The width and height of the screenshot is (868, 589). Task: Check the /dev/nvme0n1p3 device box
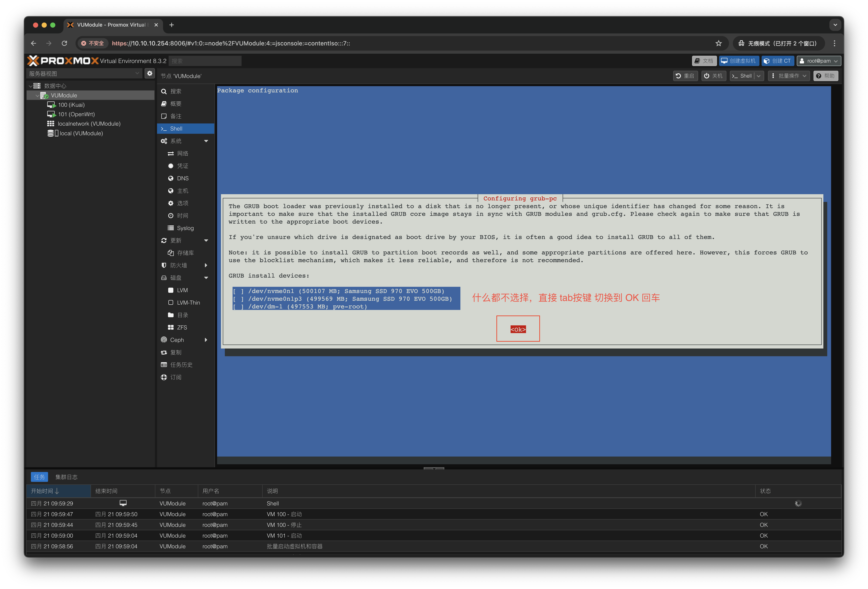pos(238,299)
